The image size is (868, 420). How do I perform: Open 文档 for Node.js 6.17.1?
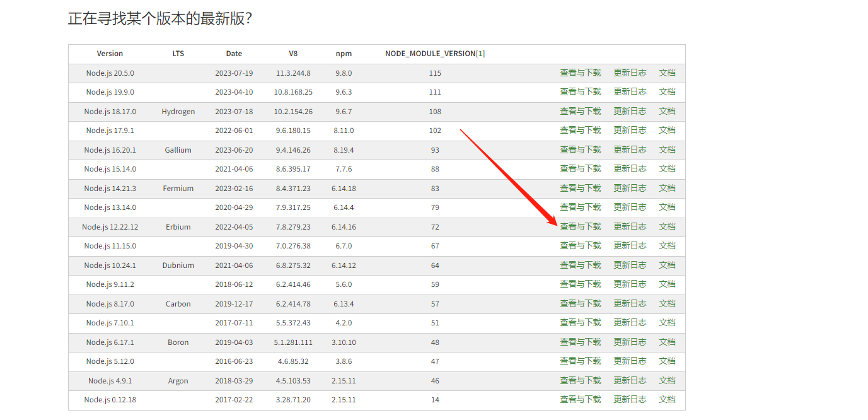click(x=667, y=342)
